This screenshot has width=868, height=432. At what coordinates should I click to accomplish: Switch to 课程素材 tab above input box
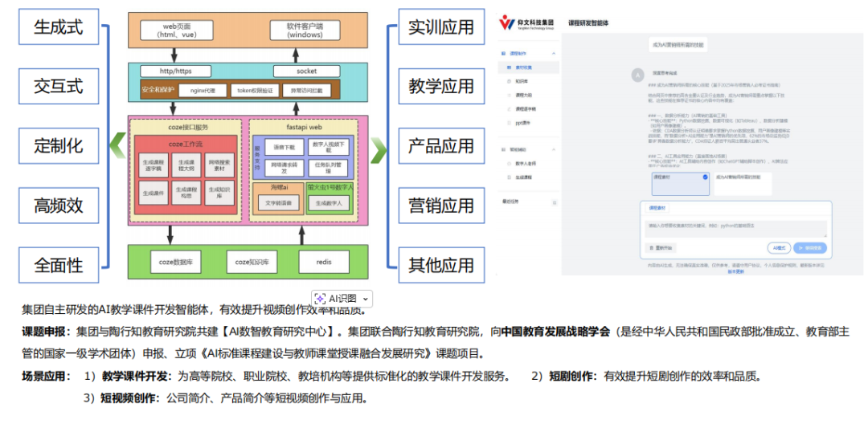coord(657,208)
